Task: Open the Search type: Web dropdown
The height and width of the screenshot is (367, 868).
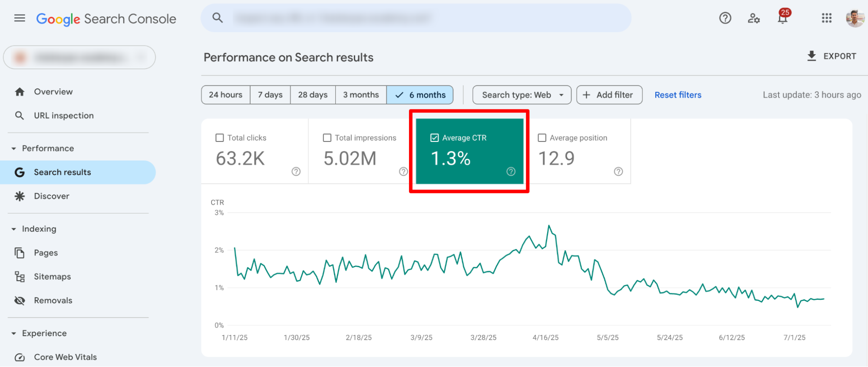Action: click(522, 95)
